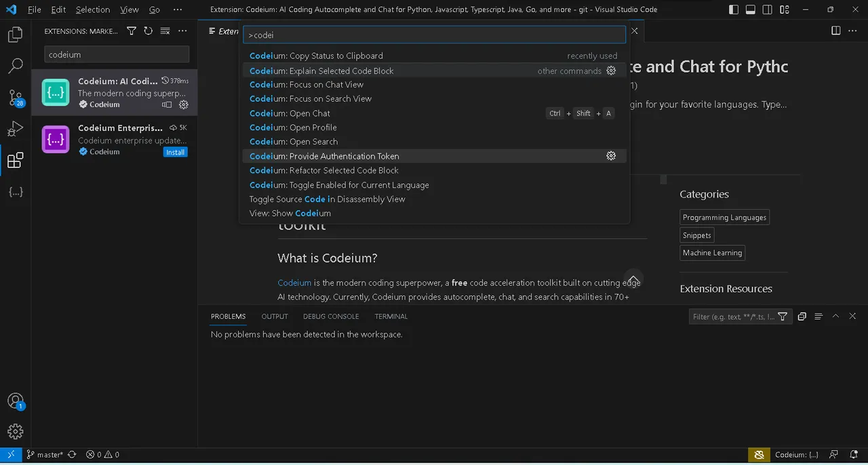868x465 pixels.
Task: Open Source Control view with 28 badge
Action: point(15,97)
